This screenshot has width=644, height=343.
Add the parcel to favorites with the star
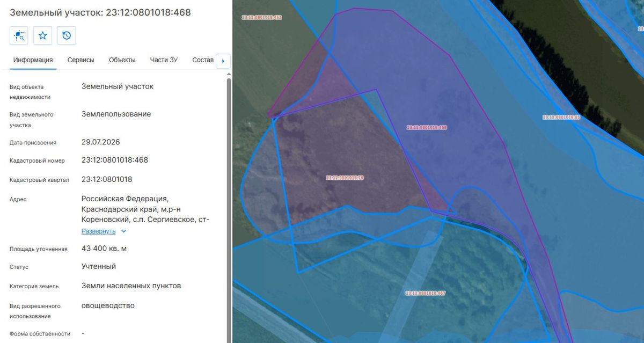[43, 35]
